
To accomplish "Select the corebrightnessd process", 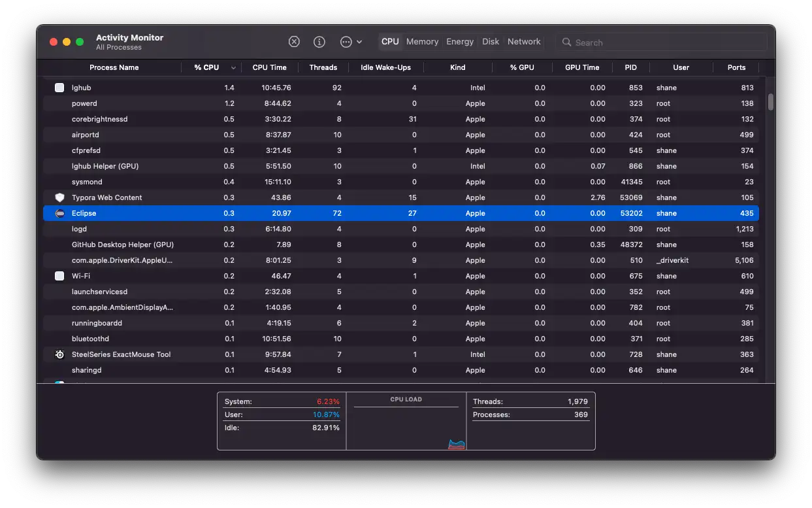I will 401,119.
